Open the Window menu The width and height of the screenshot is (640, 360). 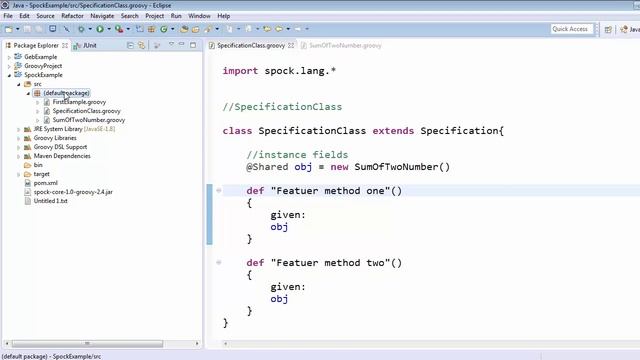tap(199, 16)
